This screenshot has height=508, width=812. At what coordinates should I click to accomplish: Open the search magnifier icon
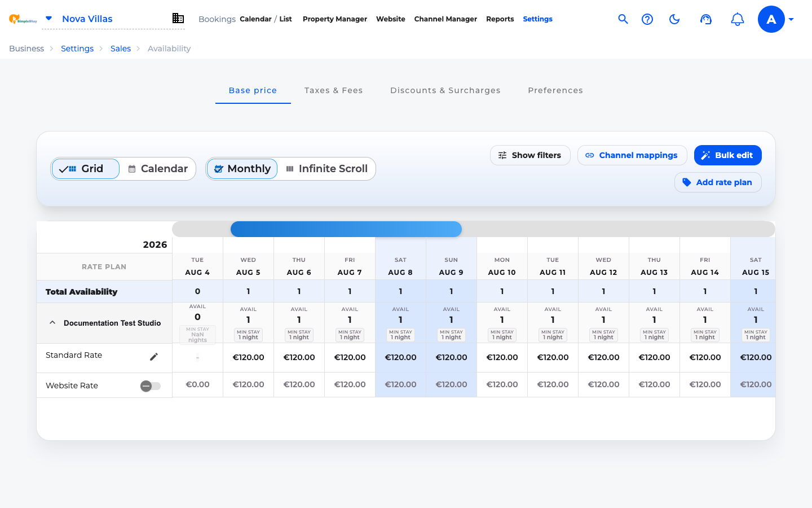tap(623, 19)
